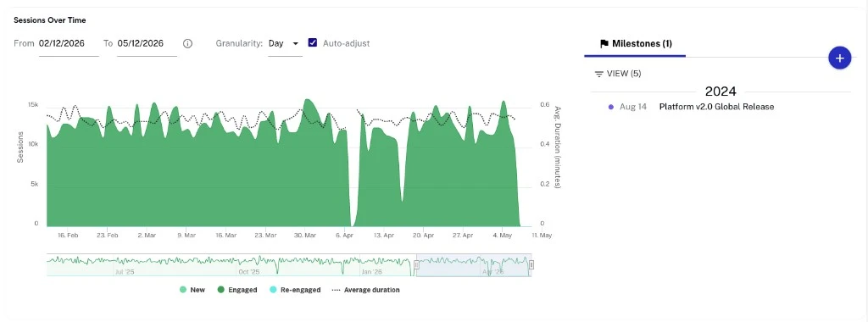Click the purple dot beside Aug 14

pyautogui.click(x=610, y=107)
